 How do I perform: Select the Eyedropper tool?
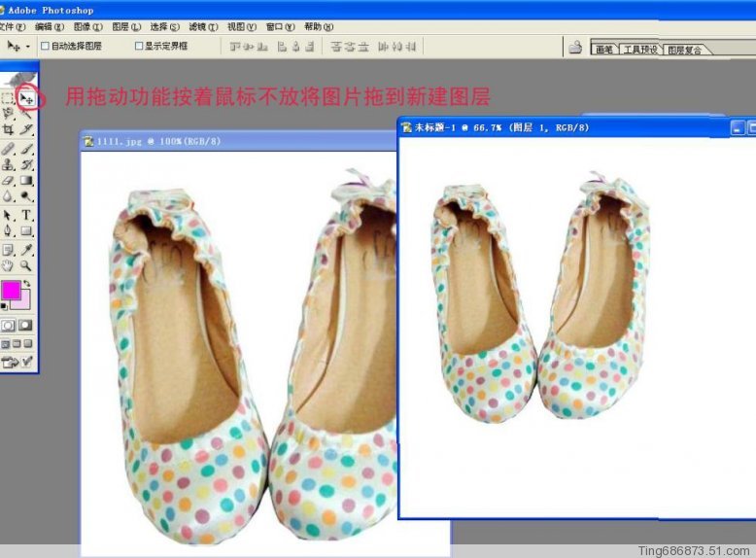[26, 250]
